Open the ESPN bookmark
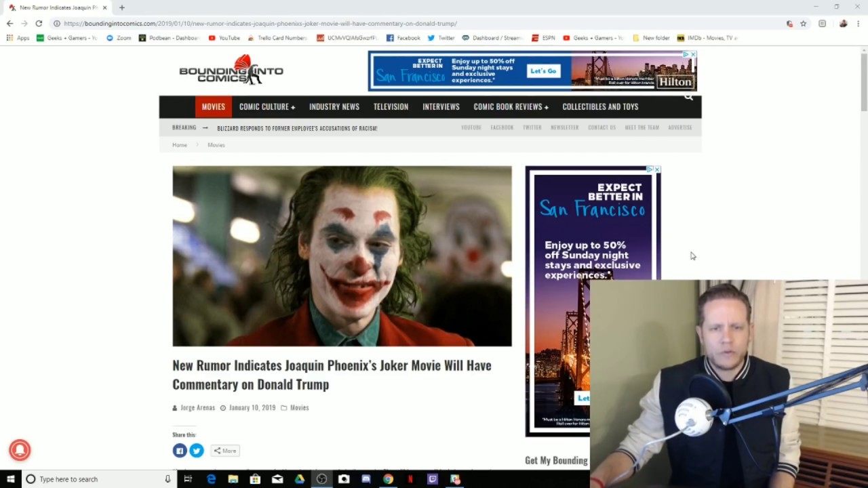The height and width of the screenshot is (488, 868). (x=543, y=38)
